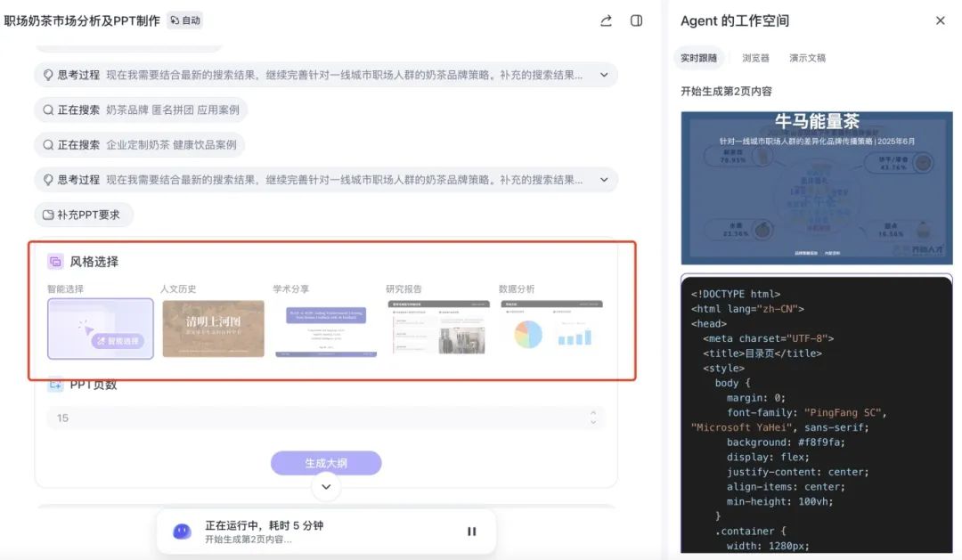Click the 自动 mode badge
The width and height of the screenshot is (962, 560).
pyautogui.click(x=185, y=20)
